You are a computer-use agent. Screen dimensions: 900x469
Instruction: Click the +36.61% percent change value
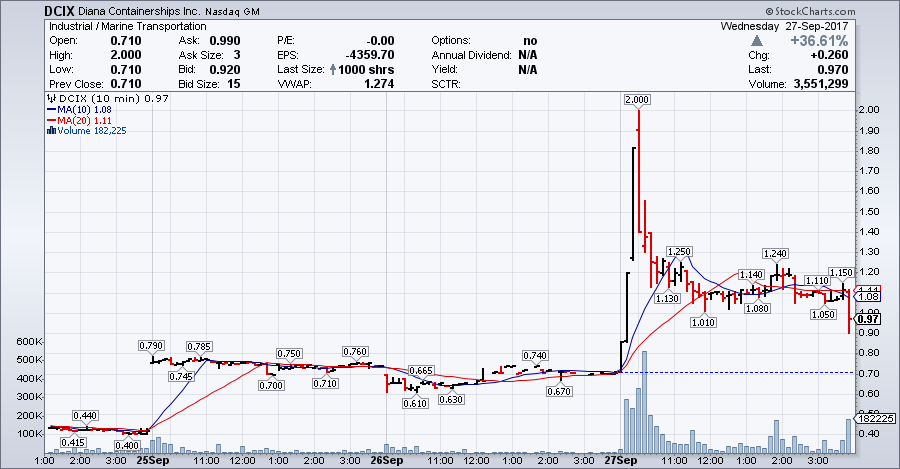819,41
